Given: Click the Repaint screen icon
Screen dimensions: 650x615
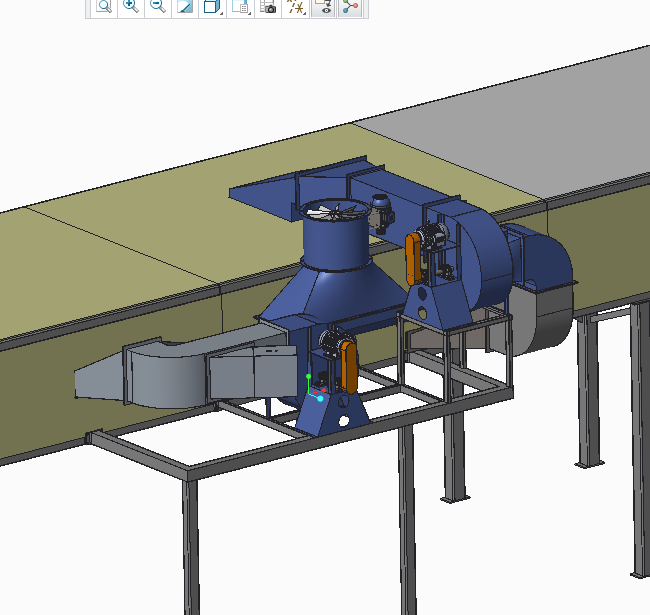Looking at the screenshot, I should (185, 7).
